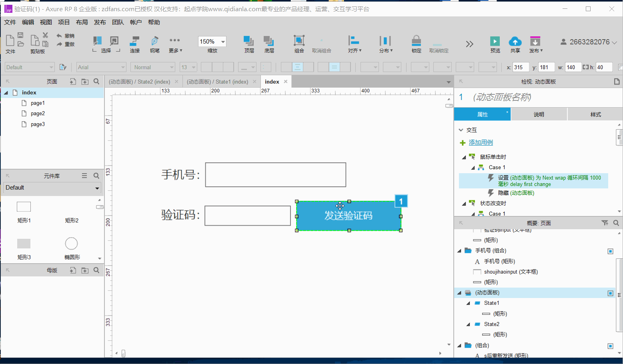Toggle the visibility box beside 手机号 (组合)
Image resolution: width=623 pixels, height=364 pixels.
click(611, 251)
